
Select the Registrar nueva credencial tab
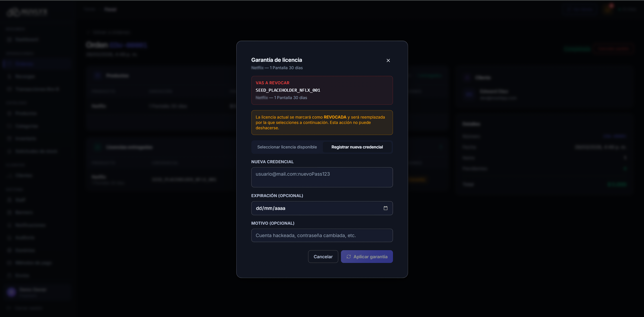pyautogui.click(x=357, y=147)
